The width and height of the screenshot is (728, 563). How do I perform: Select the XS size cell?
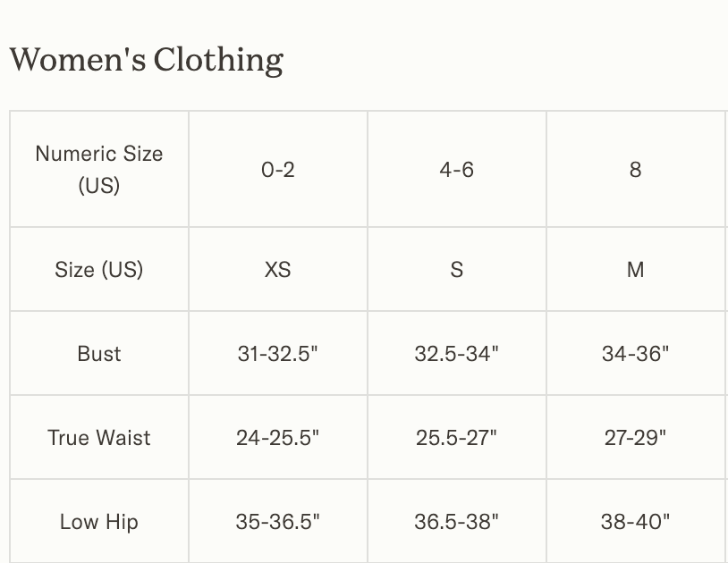pos(278,269)
